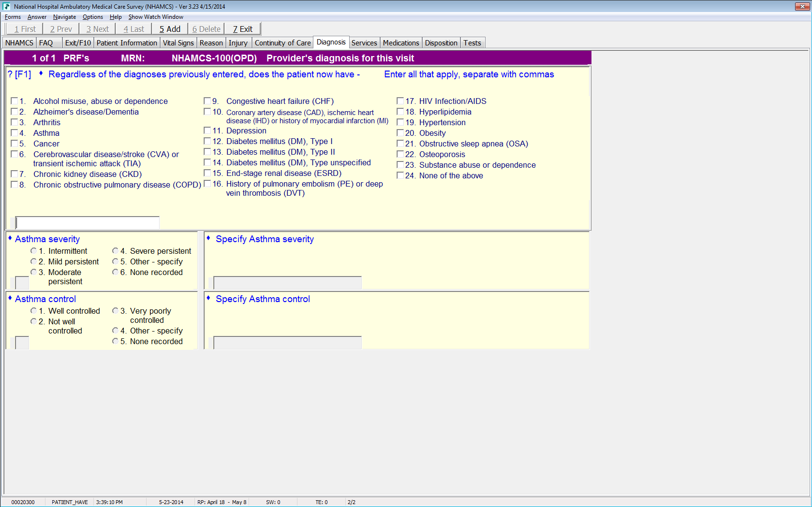Select Mild persistent asthma severity

[33, 261]
